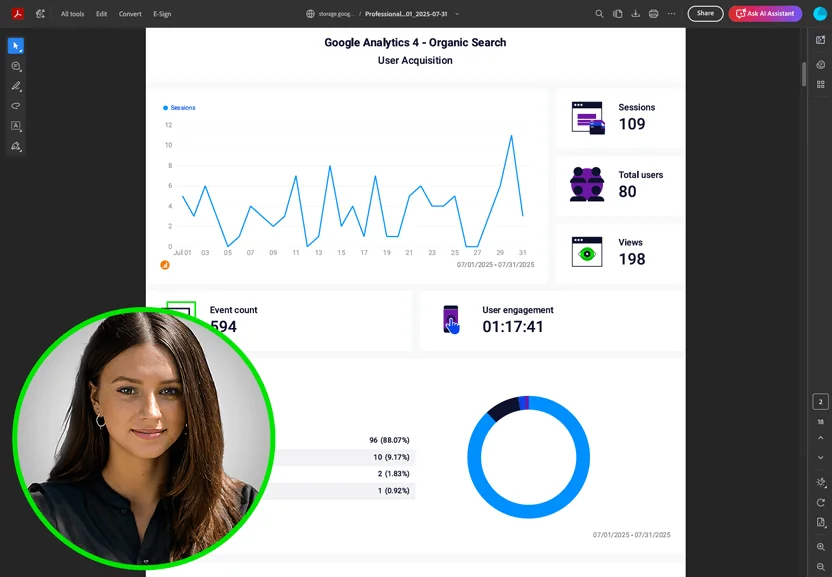Open the Fill & Sign stamp tool
The image size is (832, 577).
pyautogui.click(x=16, y=147)
